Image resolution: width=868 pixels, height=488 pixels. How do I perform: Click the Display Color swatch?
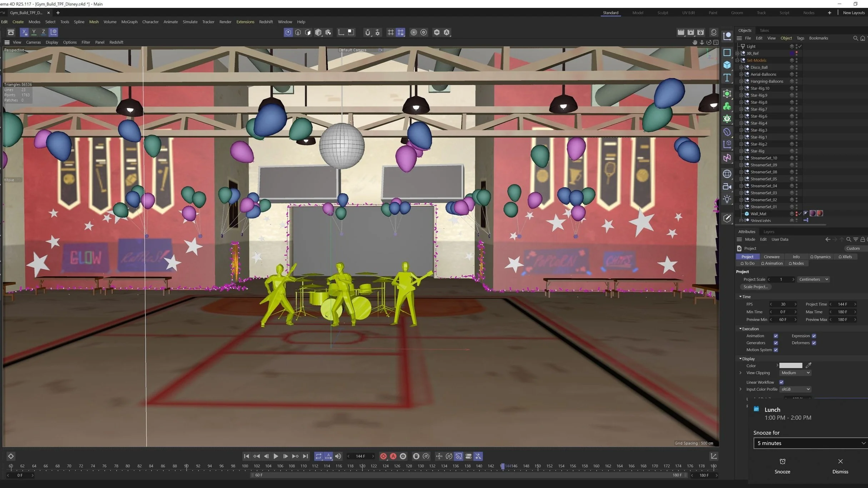(790, 366)
